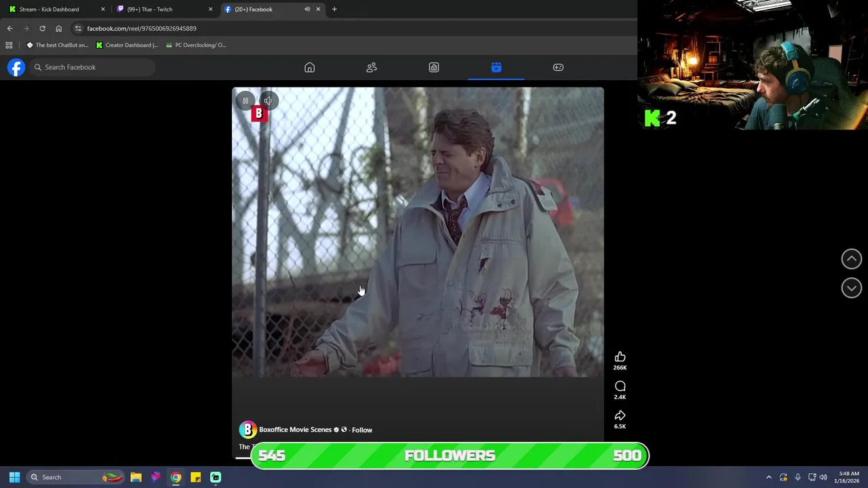Show hidden system tray icons

pyautogui.click(x=769, y=477)
